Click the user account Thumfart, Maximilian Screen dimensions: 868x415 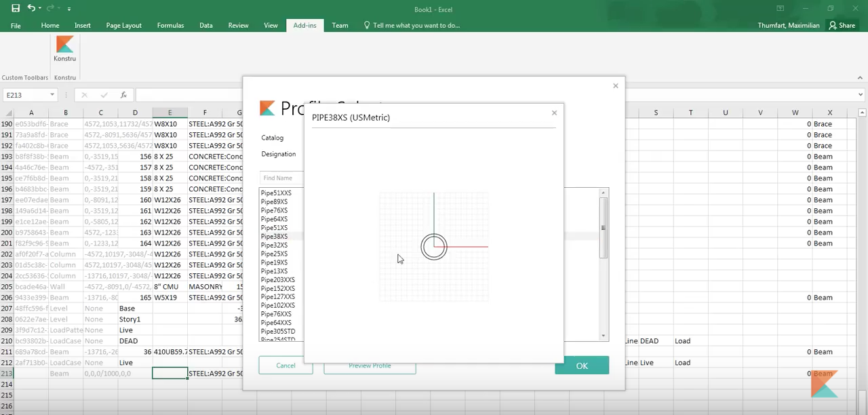click(789, 25)
